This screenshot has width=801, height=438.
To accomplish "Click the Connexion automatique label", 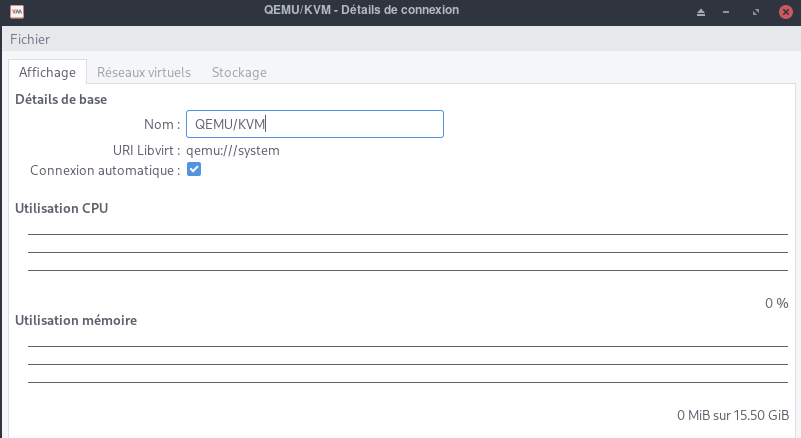I will (x=105, y=170).
